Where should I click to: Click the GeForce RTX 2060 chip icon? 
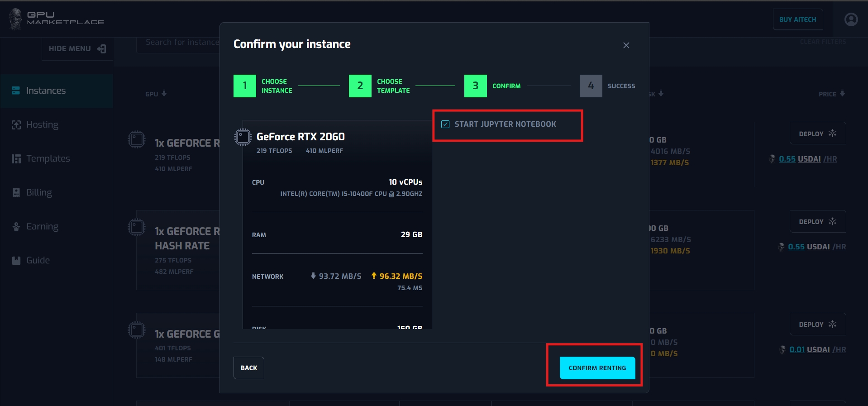[x=243, y=137]
